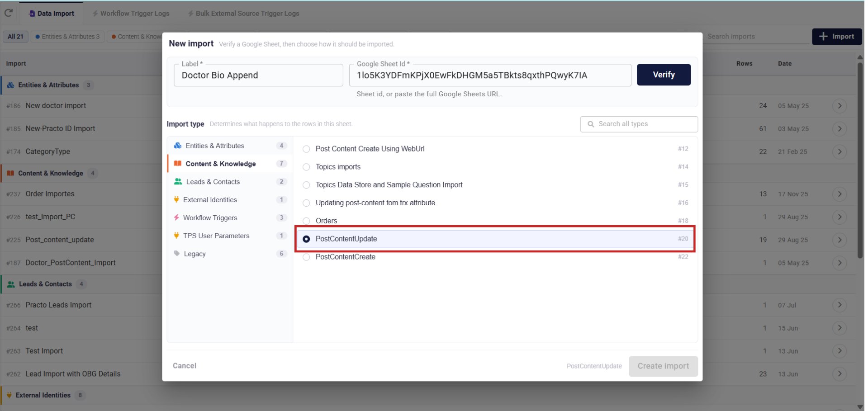
Task: Click the Leads & Contacts group icon in background list
Action: point(11,284)
